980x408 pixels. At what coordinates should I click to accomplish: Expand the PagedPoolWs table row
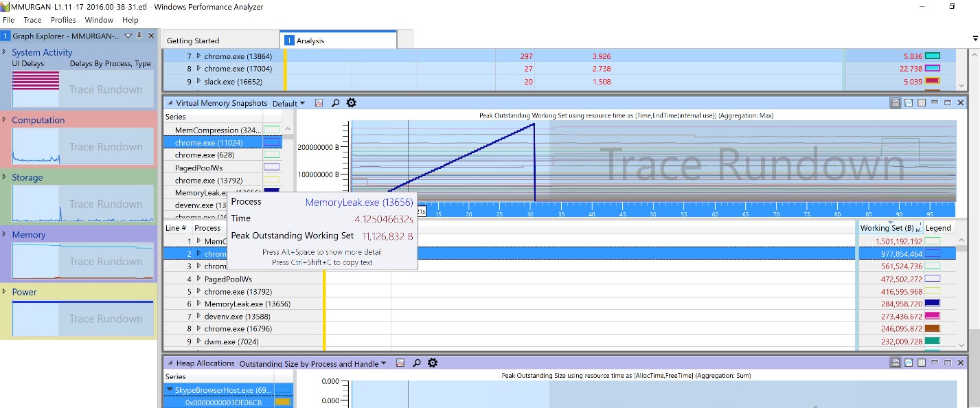coord(198,279)
